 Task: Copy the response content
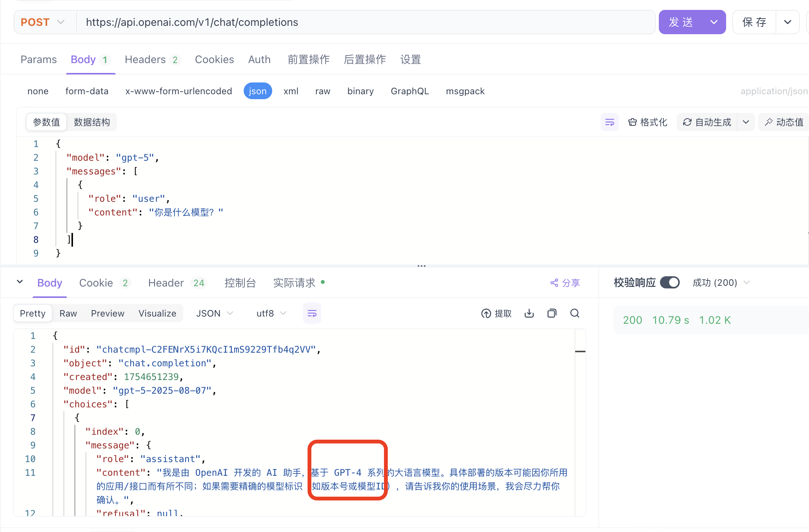click(x=552, y=313)
